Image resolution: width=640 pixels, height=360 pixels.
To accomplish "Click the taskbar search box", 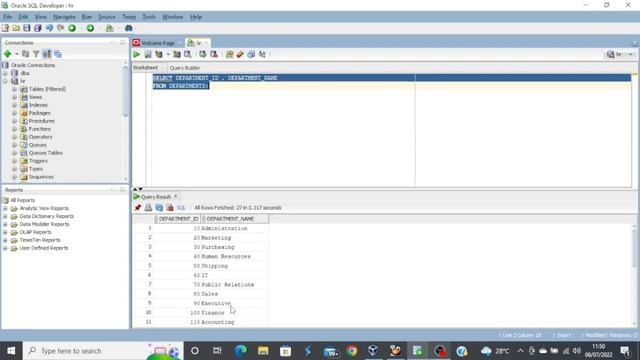I will click(102, 351).
